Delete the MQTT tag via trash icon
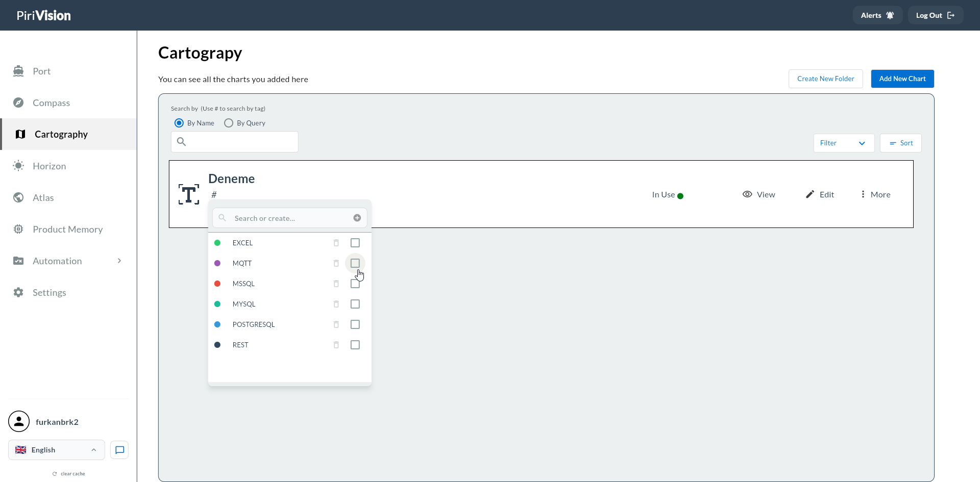 coord(336,263)
